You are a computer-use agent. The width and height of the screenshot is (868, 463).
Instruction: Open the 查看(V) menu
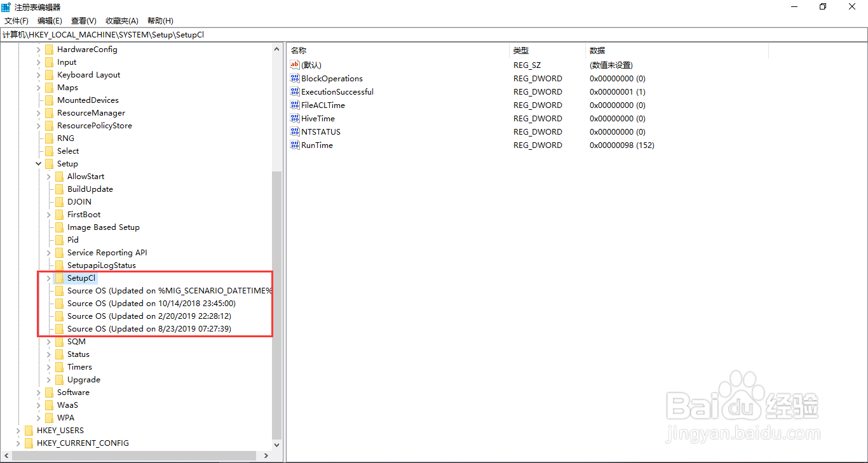pyautogui.click(x=83, y=20)
